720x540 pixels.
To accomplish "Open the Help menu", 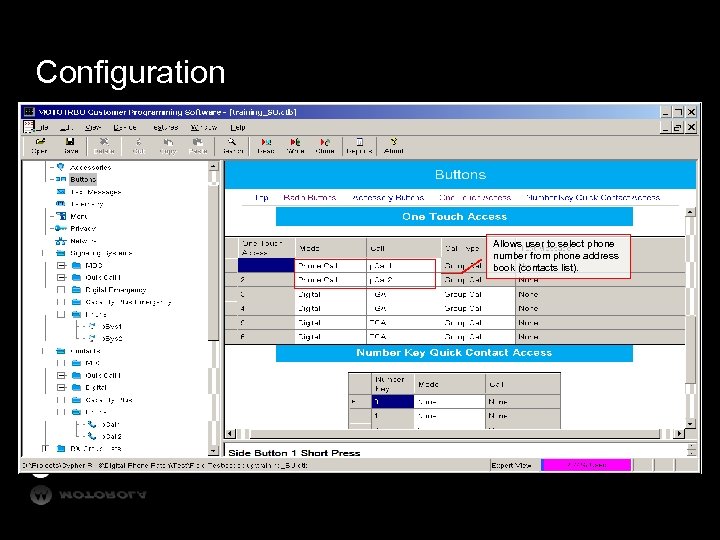I will tap(238, 127).
